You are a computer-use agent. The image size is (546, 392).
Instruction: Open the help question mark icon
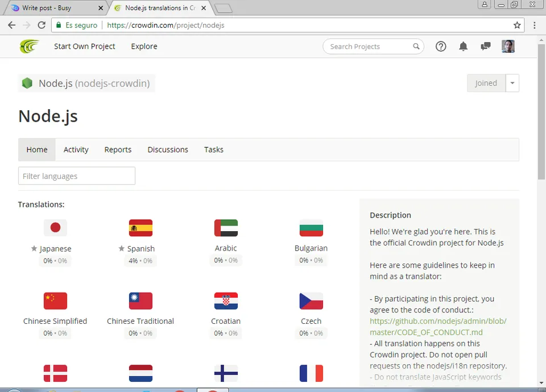[x=441, y=46]
